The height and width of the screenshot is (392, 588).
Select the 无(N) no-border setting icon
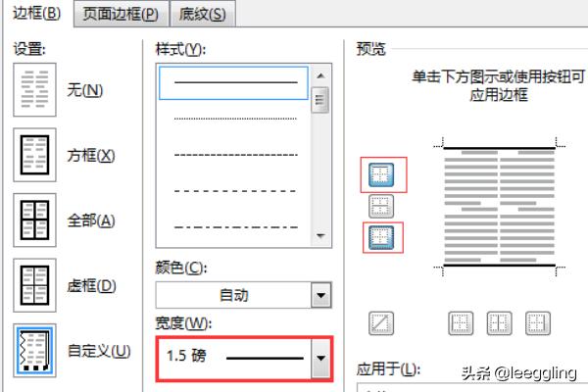34,89
